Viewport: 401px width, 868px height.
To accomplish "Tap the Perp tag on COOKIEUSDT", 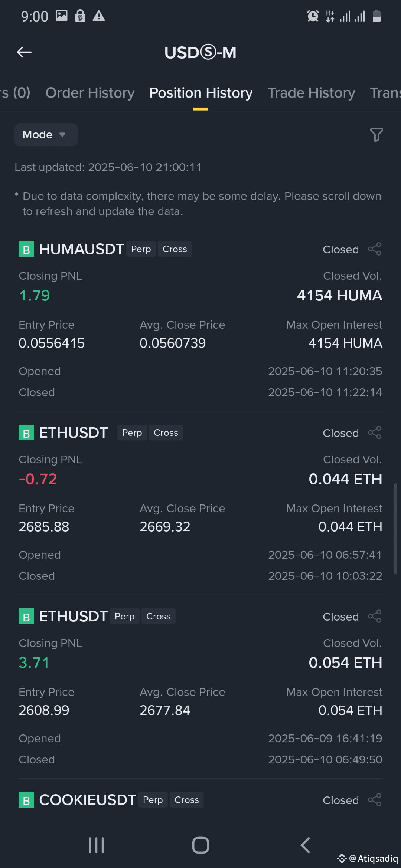I will [153, 800].
